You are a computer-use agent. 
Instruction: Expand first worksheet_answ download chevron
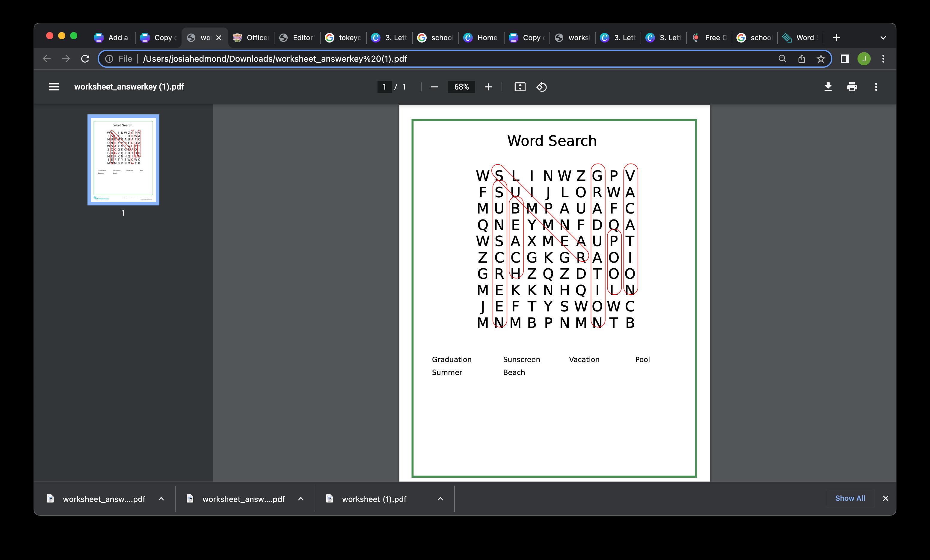coord(161,499)
